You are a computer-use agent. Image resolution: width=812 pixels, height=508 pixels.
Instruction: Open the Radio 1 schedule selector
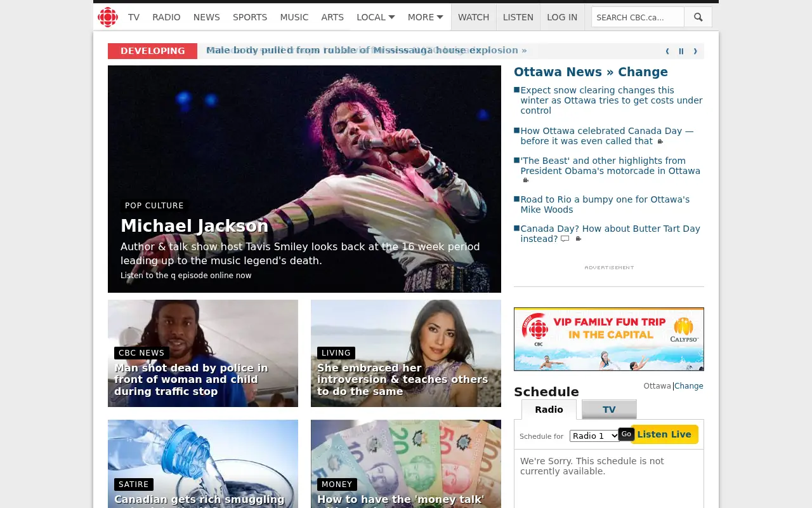pos(594,436)
